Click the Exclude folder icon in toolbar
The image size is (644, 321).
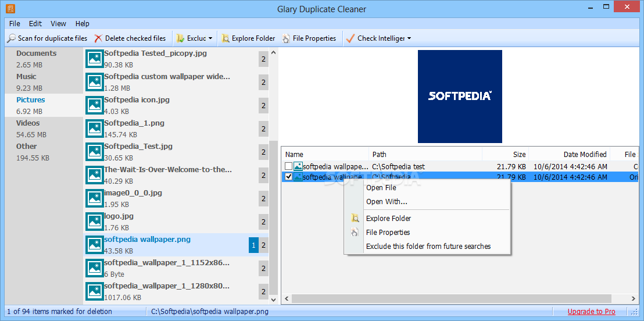[180, 38]
